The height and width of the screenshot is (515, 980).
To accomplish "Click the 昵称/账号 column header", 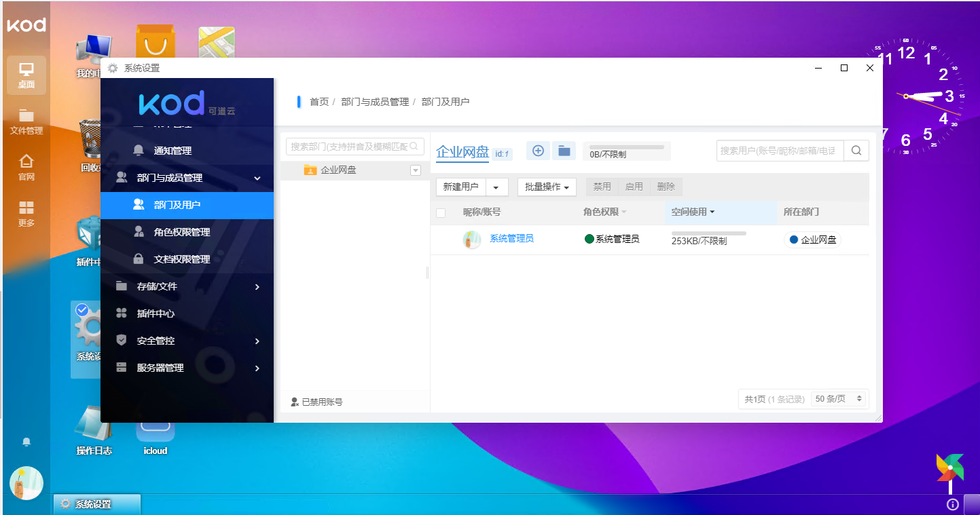I will click(482, 212).
